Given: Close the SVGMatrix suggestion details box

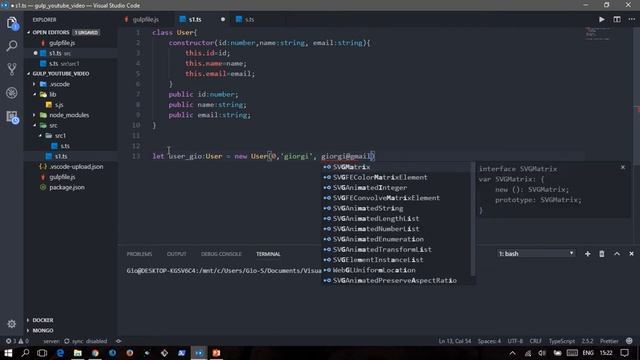Looking at the screenshot, I should tap(623, 167).
